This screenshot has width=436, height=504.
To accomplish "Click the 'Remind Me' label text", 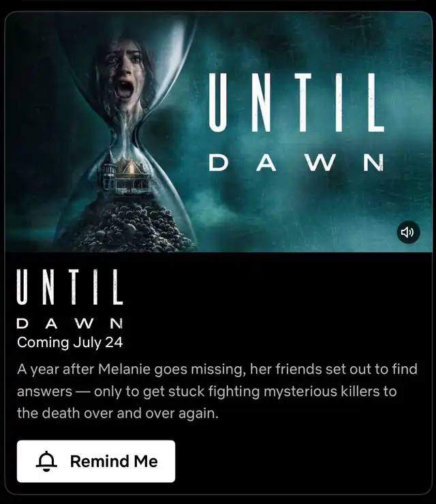I will point(114,461).
